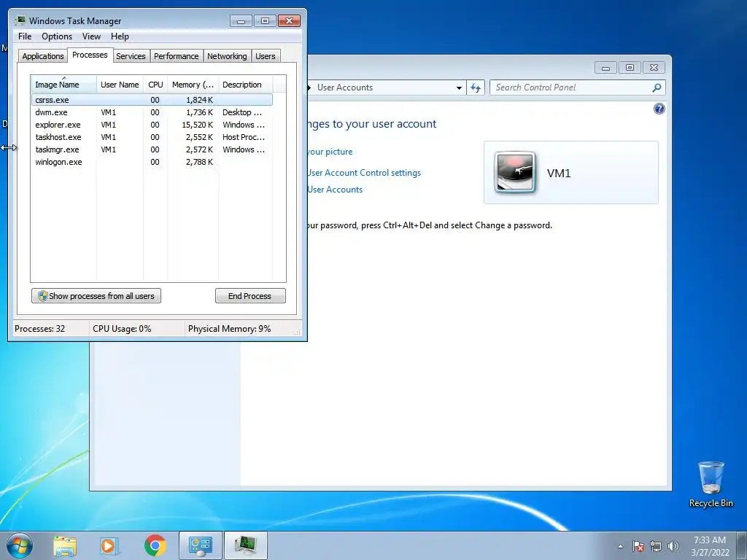Open Action Center flag icon in tray
Viewport: 747px width, 560px height.
[638, 546]
